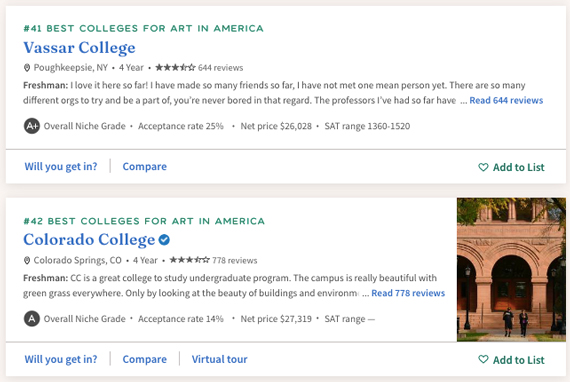The width and height of the screenshot is (570, 382).
Task: Click Vassar's heart Add to List icon
Action: point(483,167)
